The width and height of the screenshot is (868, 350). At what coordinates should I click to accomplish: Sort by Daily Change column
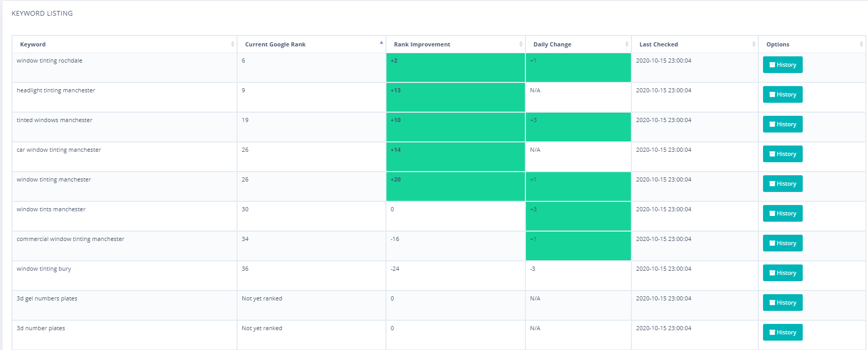578,44
